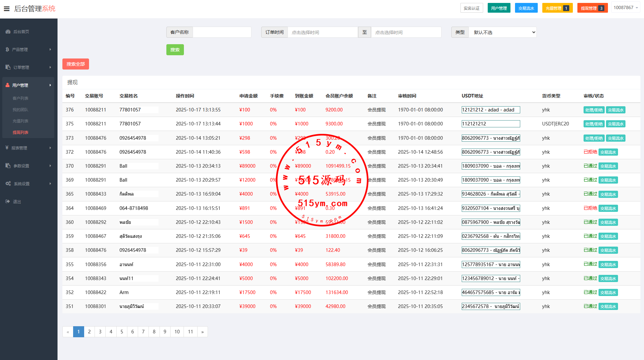
Task: Open the account dropdown 10087867
Action: [625, 8]
